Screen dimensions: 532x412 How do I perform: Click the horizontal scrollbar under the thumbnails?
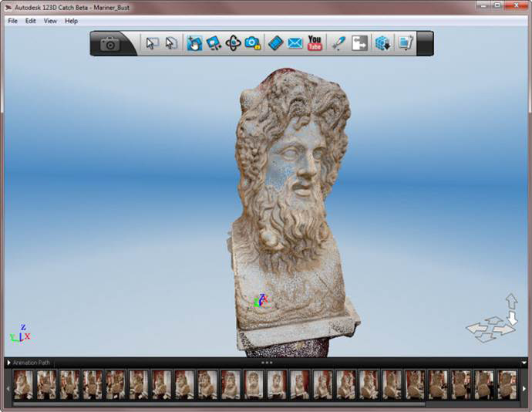click(x=216, y=404)
